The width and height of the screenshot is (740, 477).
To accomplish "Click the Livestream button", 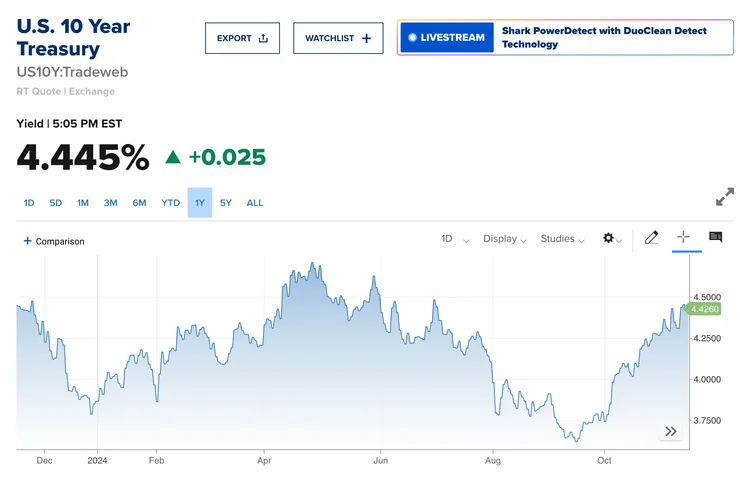I will [446, 38].
